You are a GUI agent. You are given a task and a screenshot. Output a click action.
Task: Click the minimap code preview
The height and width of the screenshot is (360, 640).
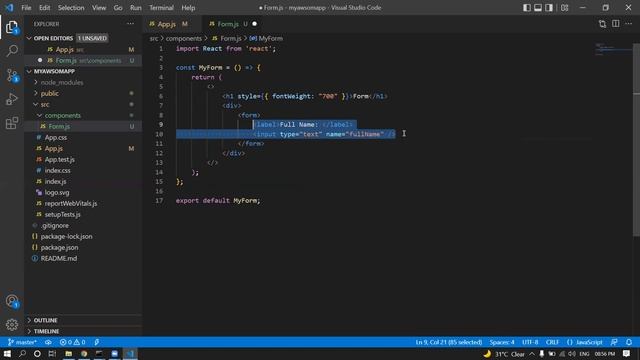coord(613,49)
